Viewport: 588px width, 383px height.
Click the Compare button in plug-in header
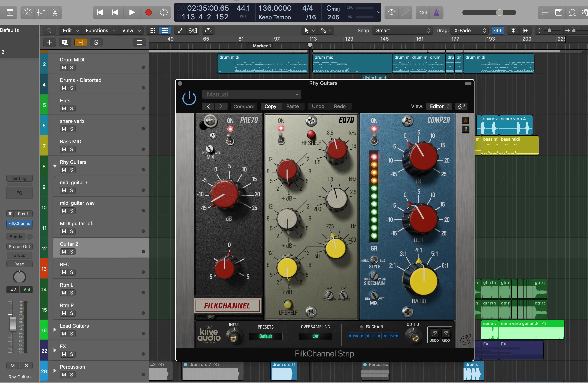pos(244,106)
